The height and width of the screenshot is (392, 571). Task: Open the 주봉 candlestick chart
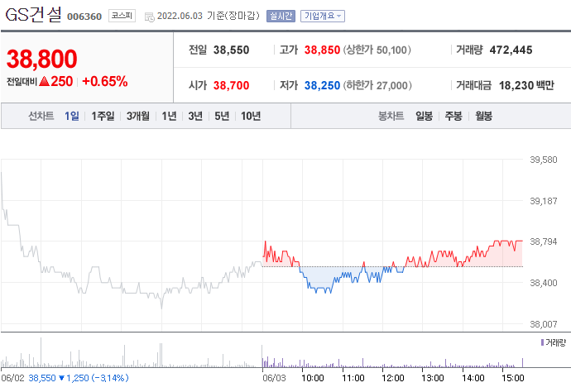tap(453, 116)
